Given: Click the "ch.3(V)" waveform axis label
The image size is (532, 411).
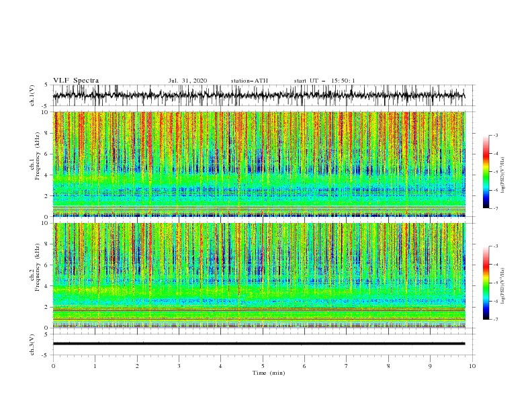Looking at the screenshot, I should point(32,345).
